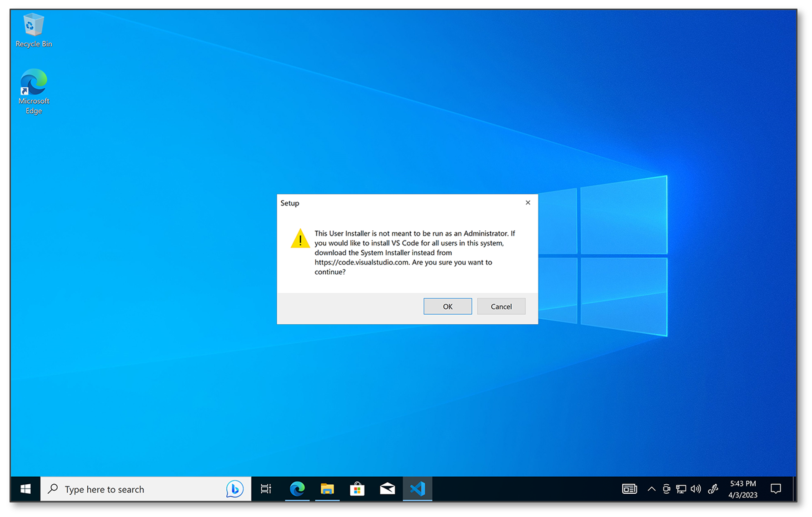Open network settings from the system tray
The width and height of the screenshot is (812, 517).
tap(681, 489)
